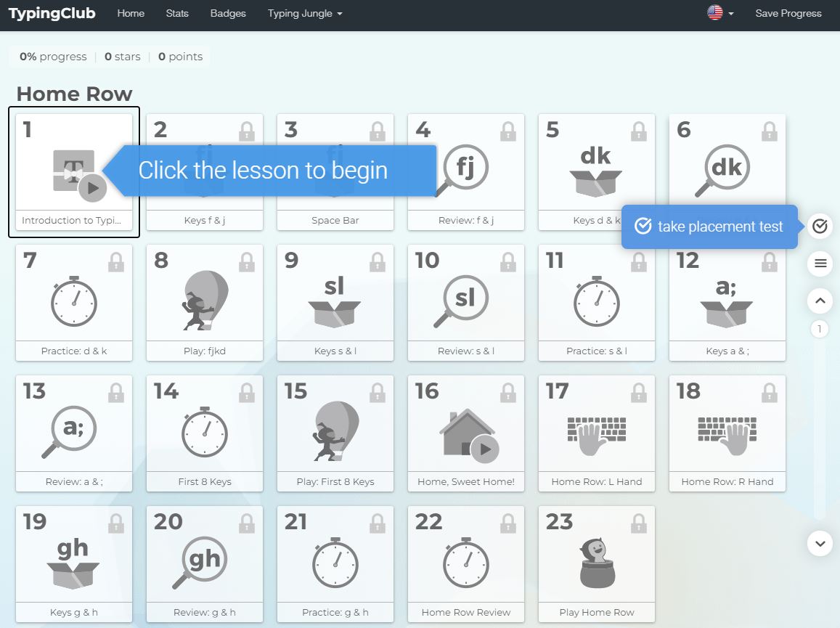
Task: Click the play icon on lesson 1
Action: click(x=93, y=188)
